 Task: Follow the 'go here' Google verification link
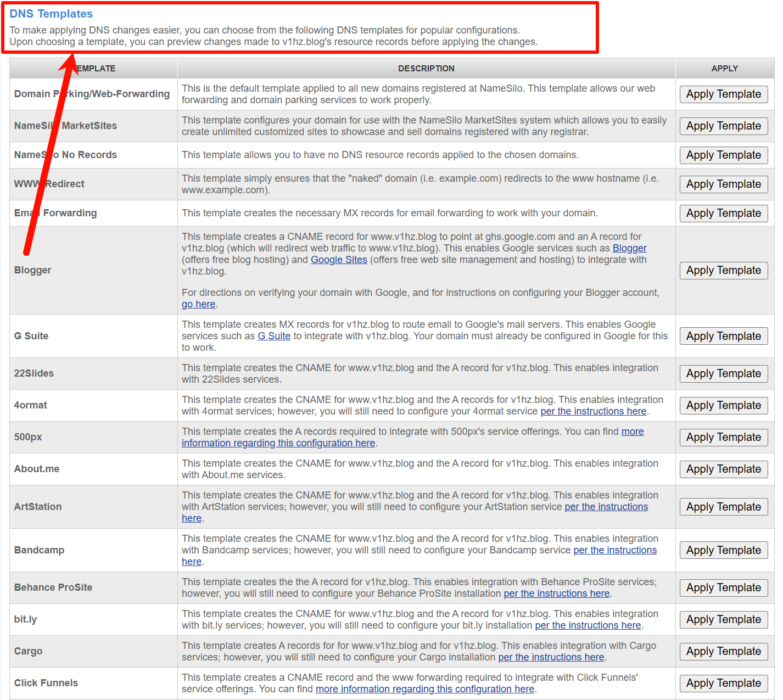[198, 304]
